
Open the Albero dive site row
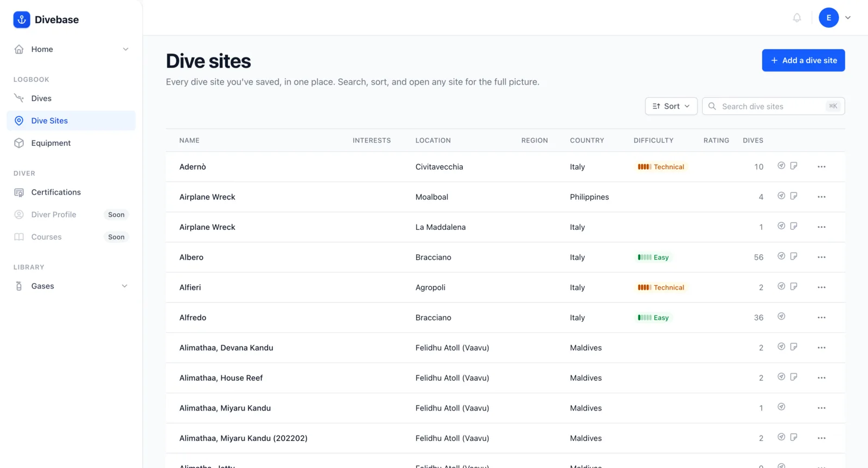tap(505, 257)
